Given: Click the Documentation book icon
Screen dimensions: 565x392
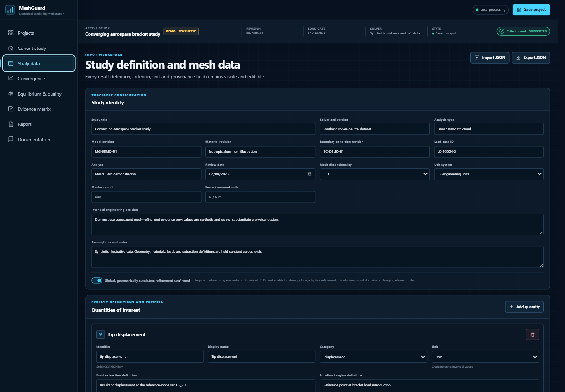Looking at the screenshot, I should pos(11,139).
